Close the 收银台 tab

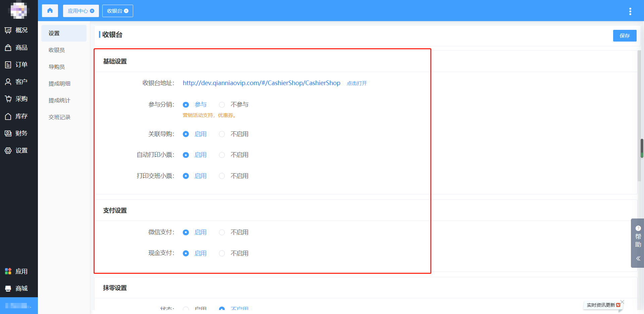click(x=126, y=11)
